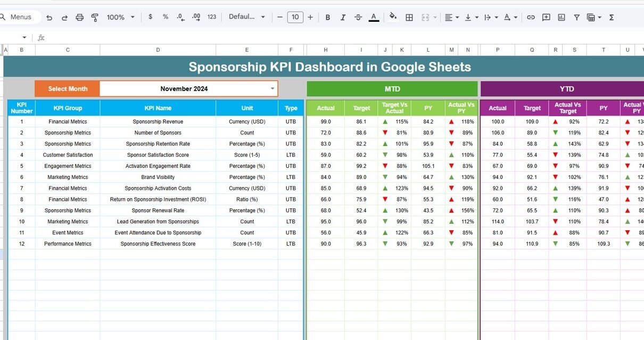Insert a chart using the chart icon

click(562, 17)
